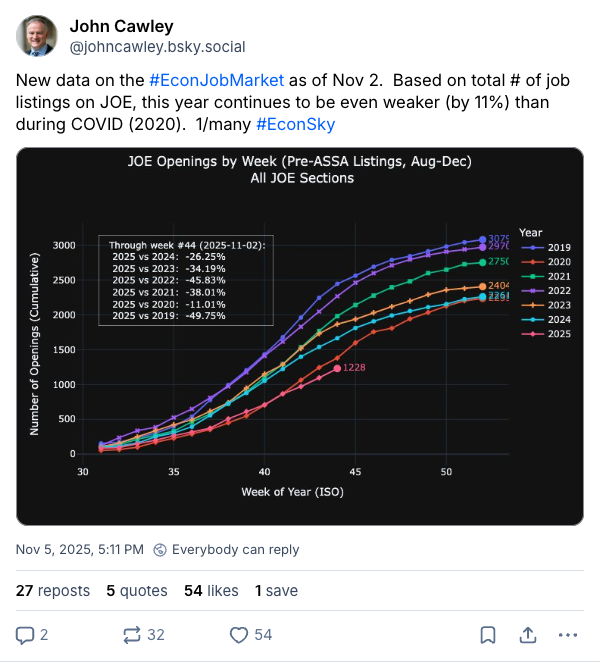Viewport: 600px width, 665px height.
Task: View the 5 quotes list
Action: point(138,591)
